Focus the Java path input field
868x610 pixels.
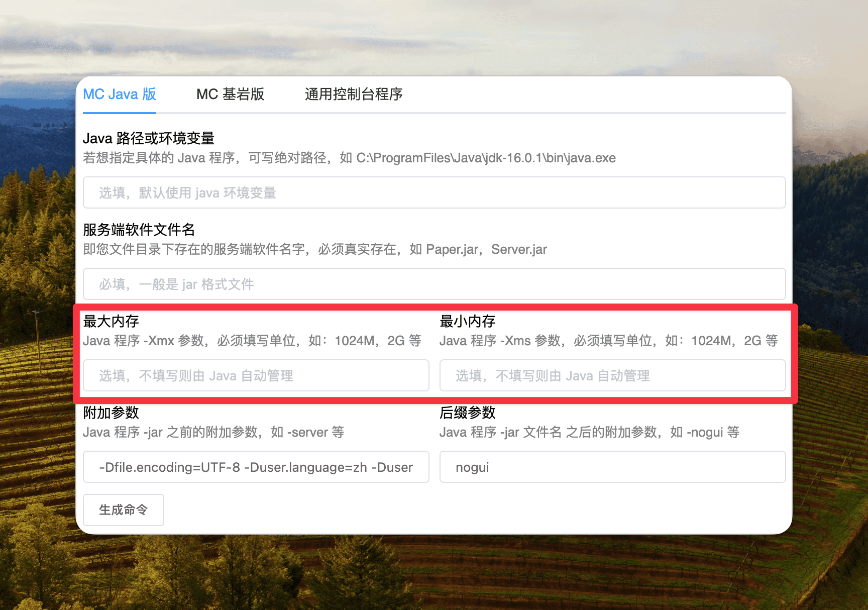[x=434, y=192]
